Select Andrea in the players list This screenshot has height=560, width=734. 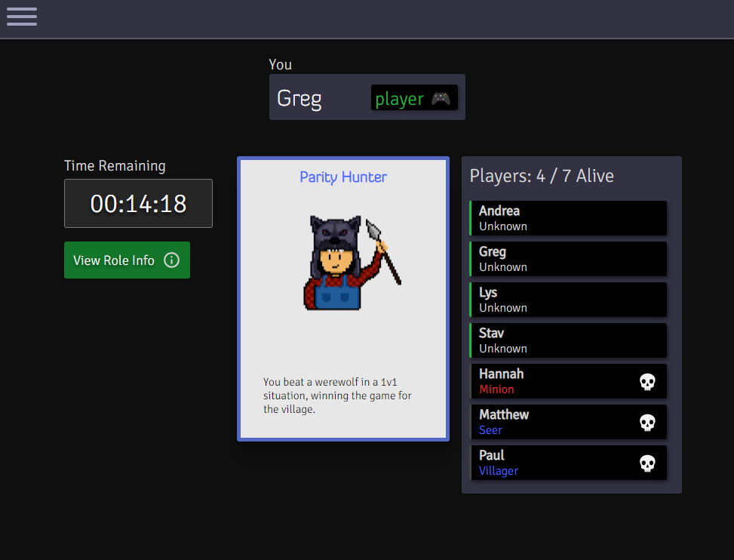click(x=567, y=218)
